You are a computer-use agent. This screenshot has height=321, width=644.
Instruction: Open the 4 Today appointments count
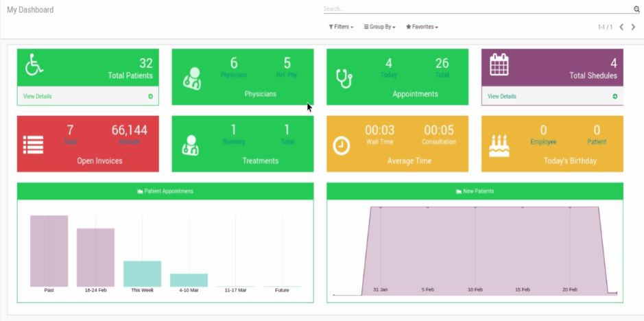pyautogui.click(x=389, y=63)
